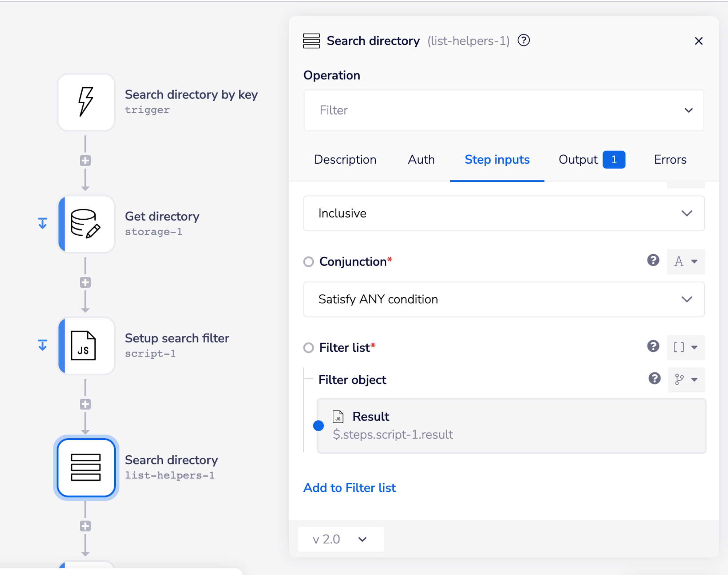Viewport: 728px width, 575px height.
Task: Open the Setup search filter JS step
Action: point(86,346)
